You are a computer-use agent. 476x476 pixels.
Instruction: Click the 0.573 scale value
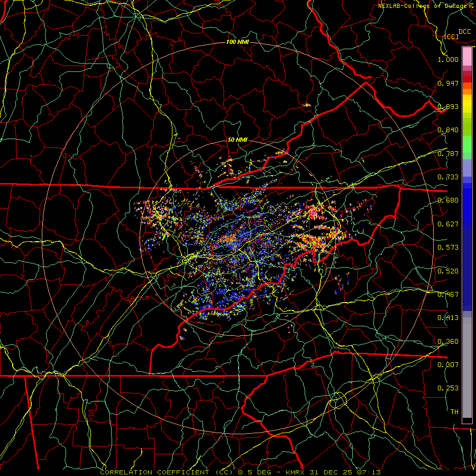pyautogui.click(x=448, y=248)
